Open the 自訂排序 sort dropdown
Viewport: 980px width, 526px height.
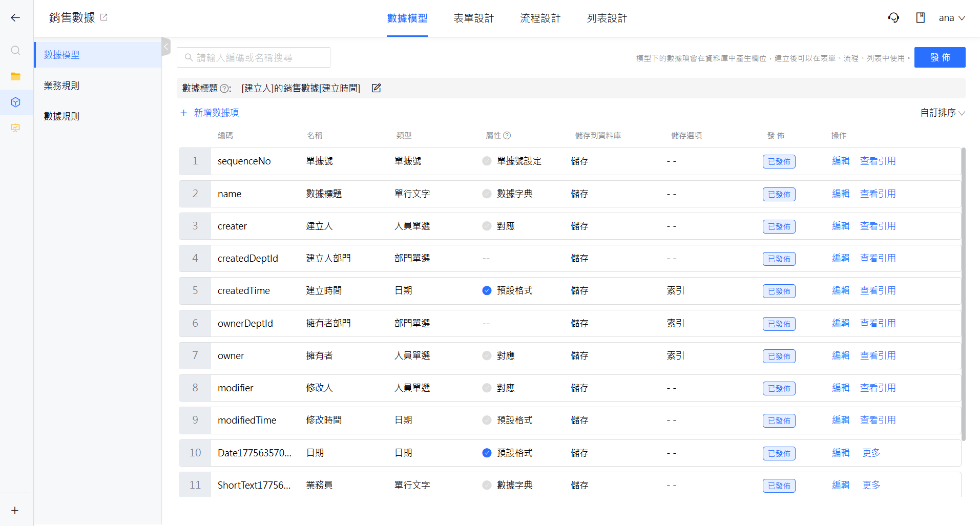click(x=943, y=113)
